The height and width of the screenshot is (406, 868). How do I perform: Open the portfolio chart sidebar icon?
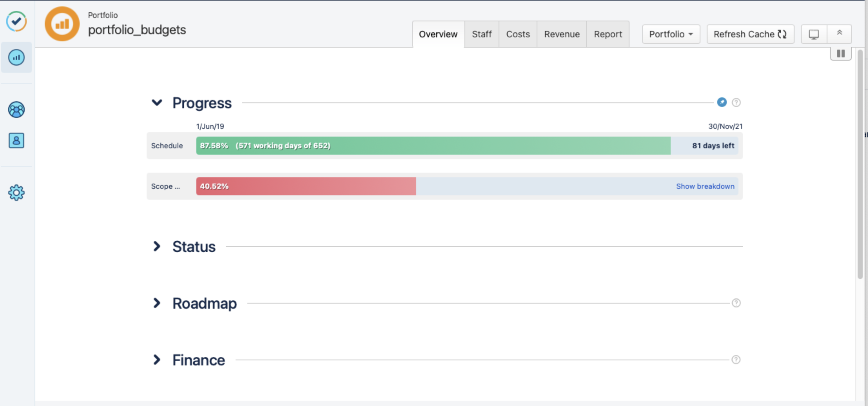(x=16, y=57)
